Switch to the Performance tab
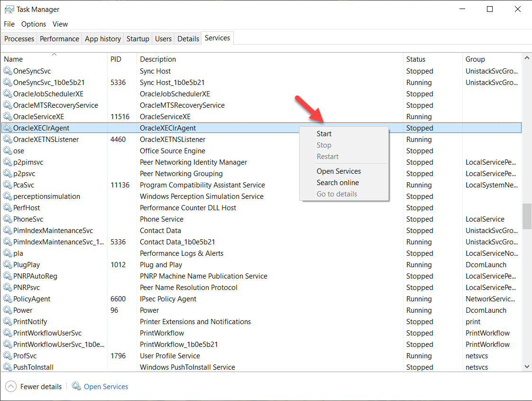Viewport: 532px width, 401px height. [x=59, y=39]
